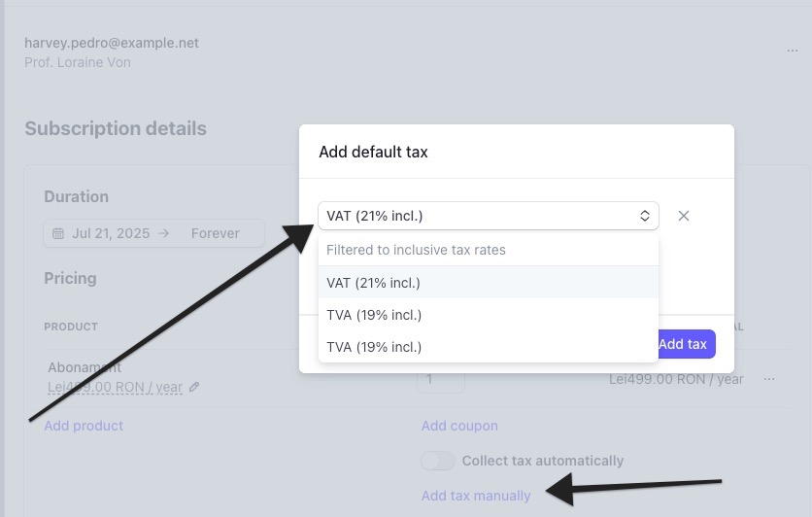Open the Jul 21, 2025 duration date picker
Screen dimensions: 812x517
pyautogui.click(x=111, y=233)
